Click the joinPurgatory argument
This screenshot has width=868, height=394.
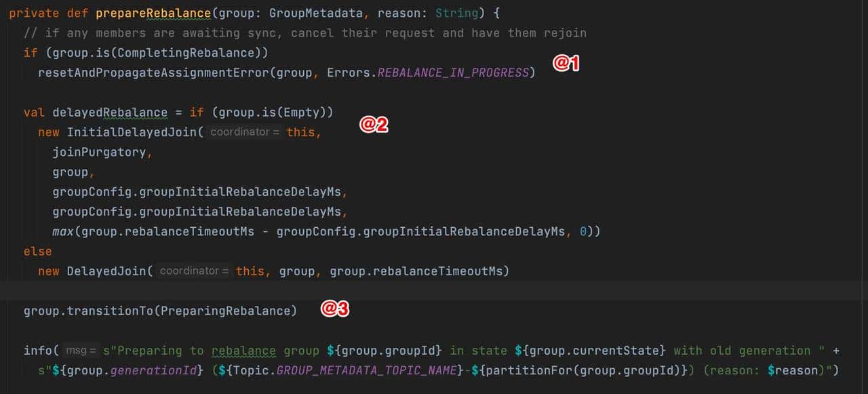point(99,152)
